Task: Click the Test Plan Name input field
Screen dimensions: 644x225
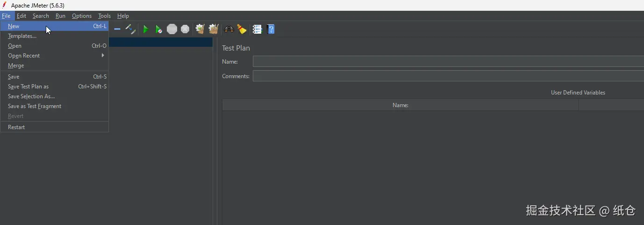Action: point(448,61)
